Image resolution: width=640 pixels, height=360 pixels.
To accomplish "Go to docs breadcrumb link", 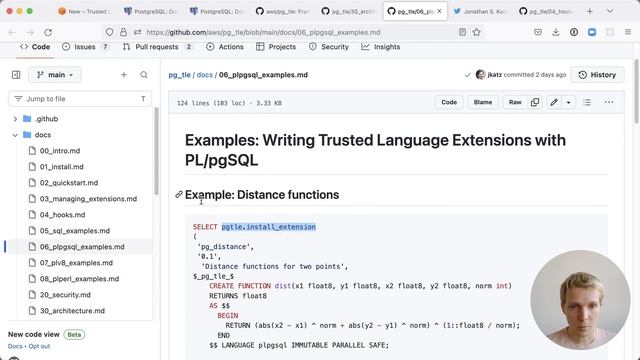I will tap(204, 75).
